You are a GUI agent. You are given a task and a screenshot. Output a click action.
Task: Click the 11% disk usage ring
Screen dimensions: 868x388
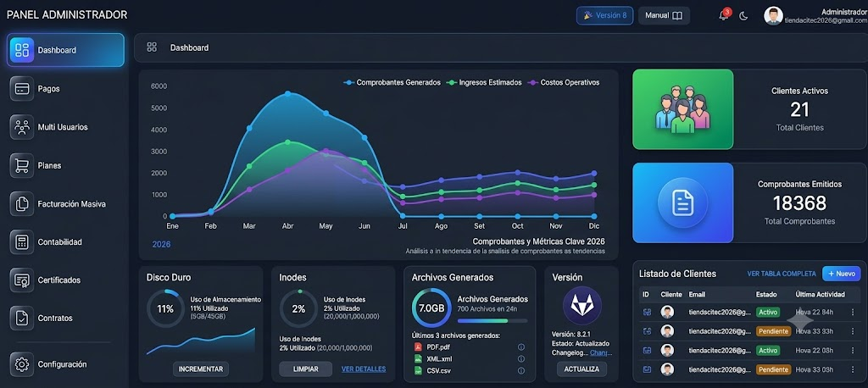tap(165, 309)
